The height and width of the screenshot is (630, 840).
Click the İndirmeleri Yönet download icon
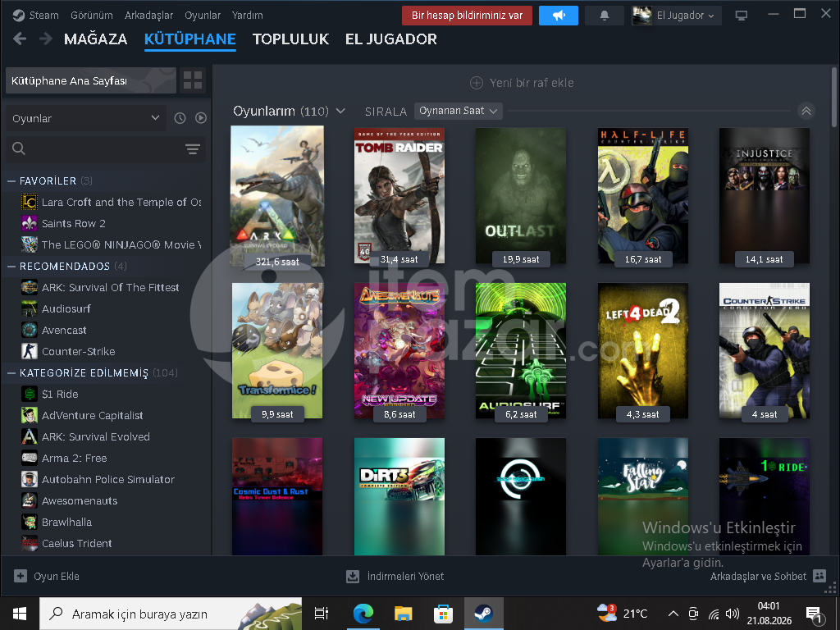pyautogui.click(x=353, y=577)
